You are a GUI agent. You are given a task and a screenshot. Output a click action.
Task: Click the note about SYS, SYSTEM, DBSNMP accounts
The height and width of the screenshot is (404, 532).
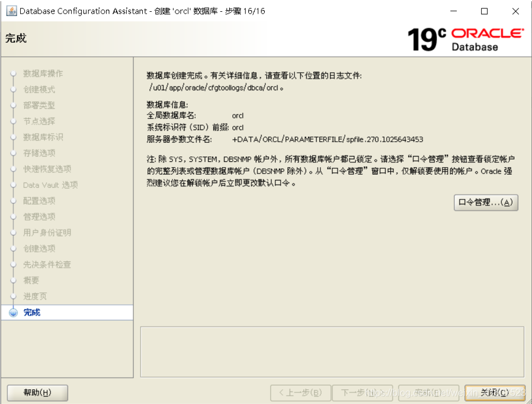(x=331, y=171)
